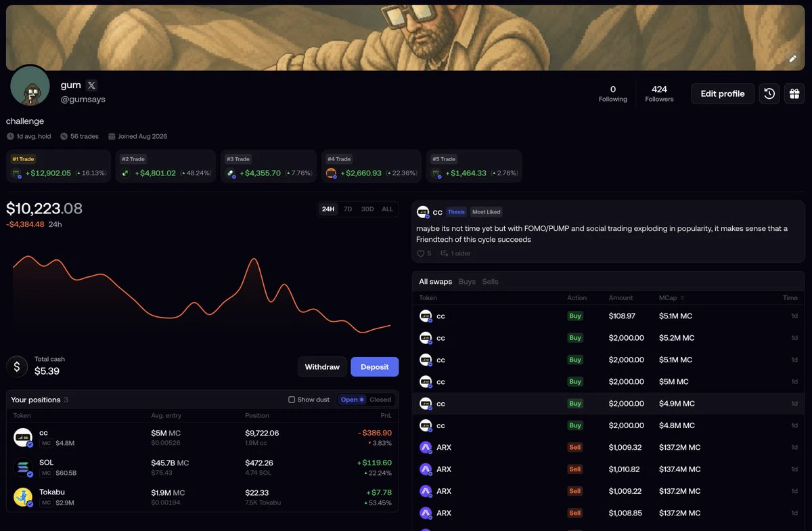The height and width of the screenshot is (531, 812).
Task: Click the dollar sign total cash icon
Action: [x=17, y=367]
